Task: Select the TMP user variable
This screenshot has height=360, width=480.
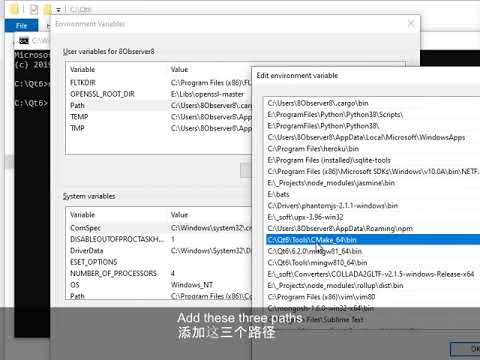Action: 158,128
